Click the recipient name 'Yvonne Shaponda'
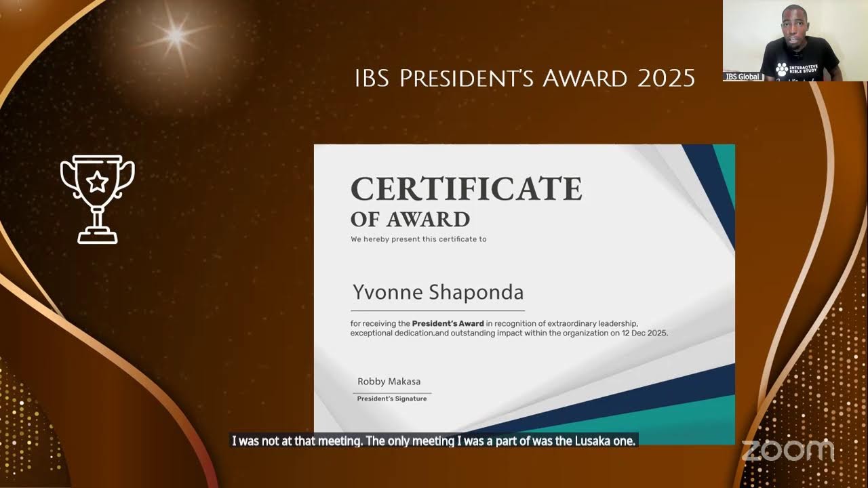Image resolution: width=868 pixels, height=488 pixels. pyautogui.click(x=438, y=293)
